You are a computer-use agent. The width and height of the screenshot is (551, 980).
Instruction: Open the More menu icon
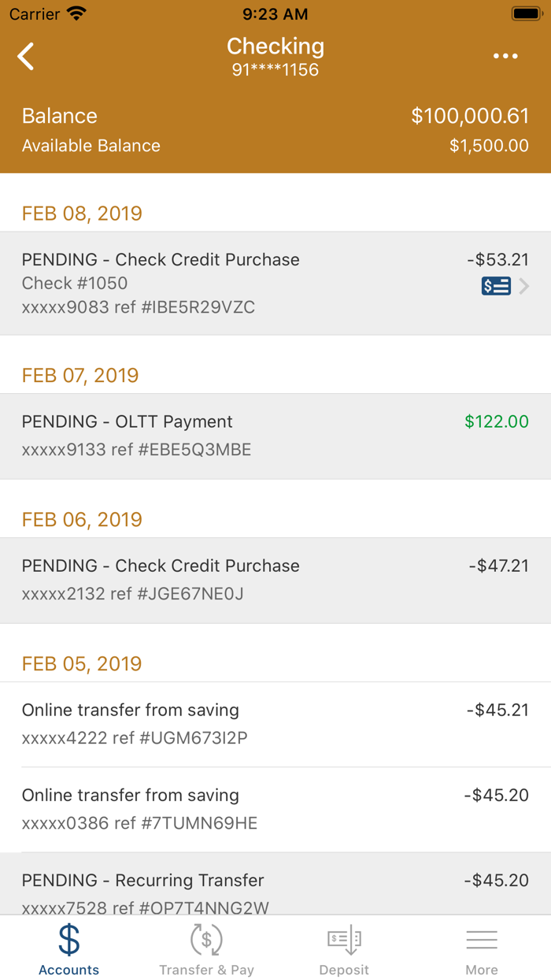pos(482,939)
